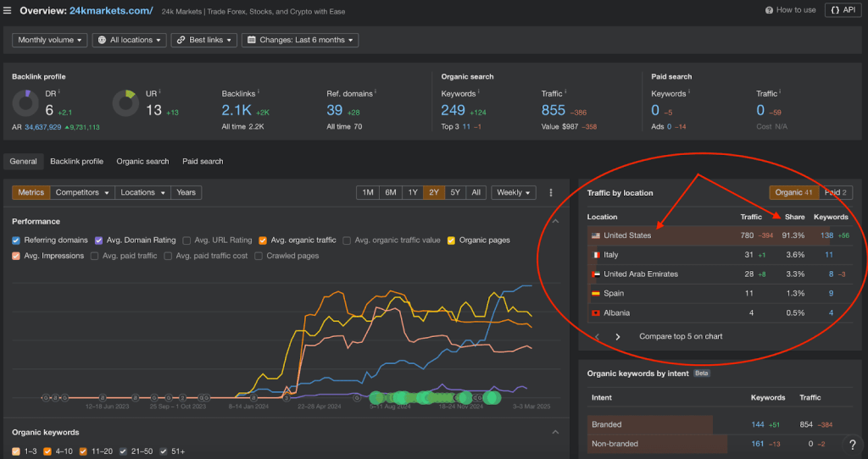Open Italy's 11 keywords link

pos(829,255)
